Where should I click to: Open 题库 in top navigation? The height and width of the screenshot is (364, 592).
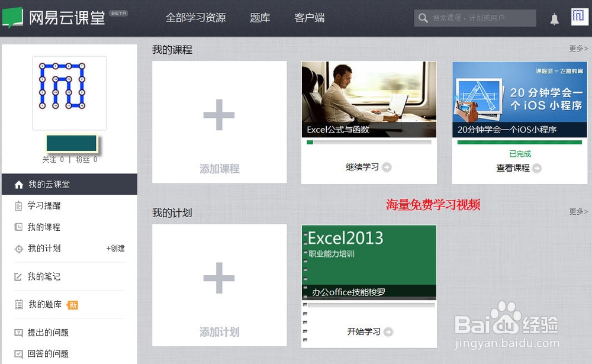(x=260, y=18)
